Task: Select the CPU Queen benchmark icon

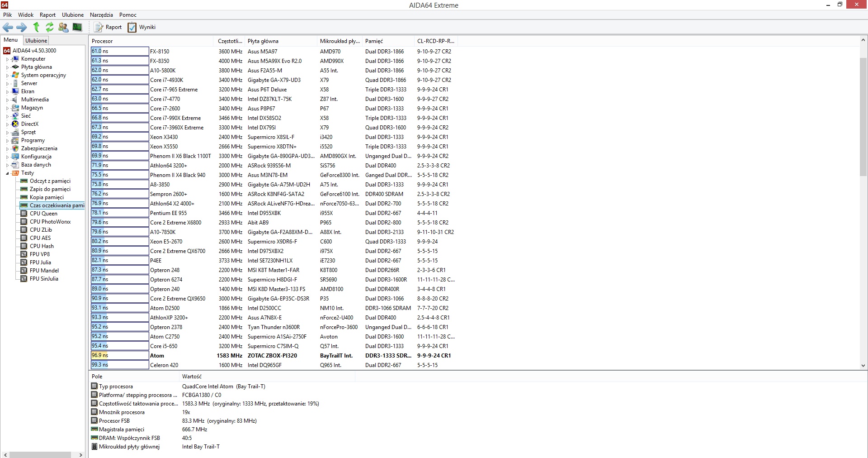Action: point(24,214)
